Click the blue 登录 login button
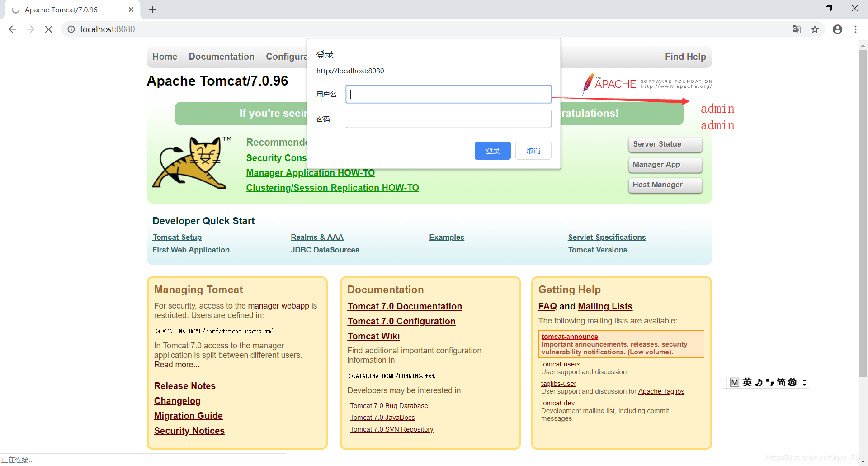868x466 pixels. point(492,151)
